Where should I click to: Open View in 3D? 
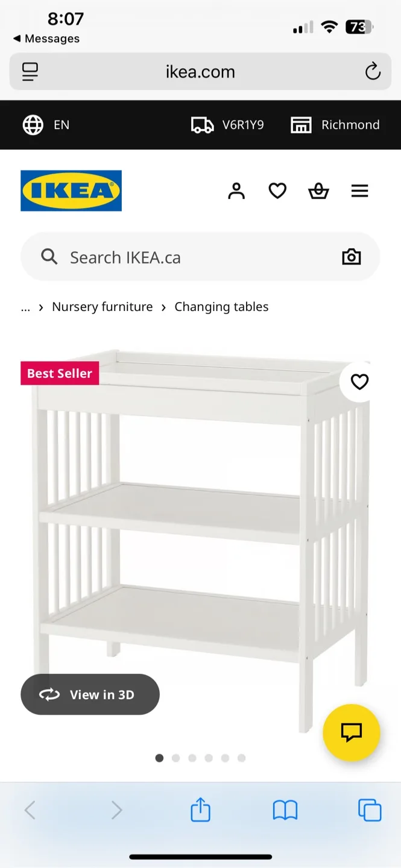90,694
